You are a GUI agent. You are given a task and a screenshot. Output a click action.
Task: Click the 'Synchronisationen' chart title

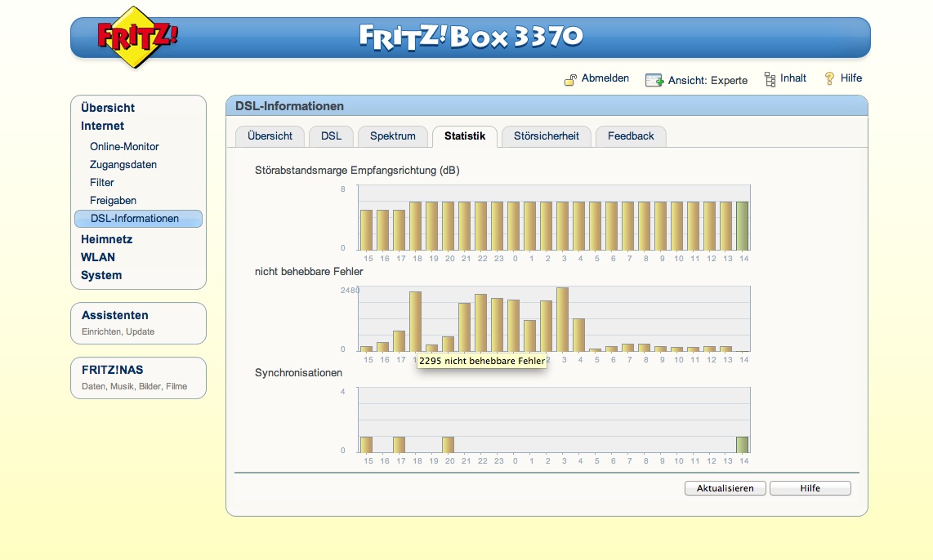(299, 373)
